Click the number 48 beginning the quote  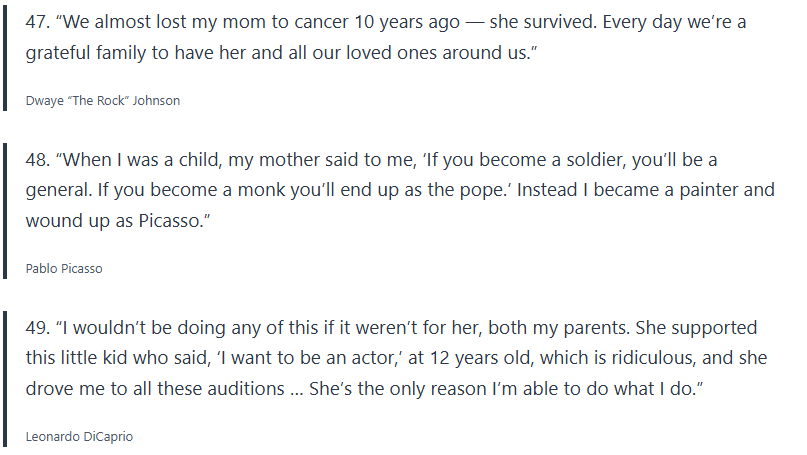(x=37, y=160)
